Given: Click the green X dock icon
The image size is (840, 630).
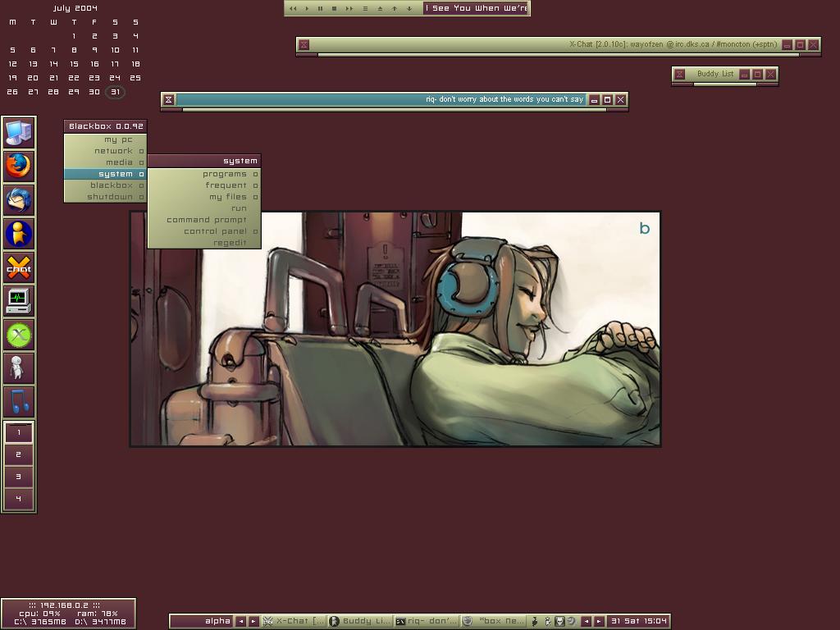Looking at the screenshot, I should point(19,335).
